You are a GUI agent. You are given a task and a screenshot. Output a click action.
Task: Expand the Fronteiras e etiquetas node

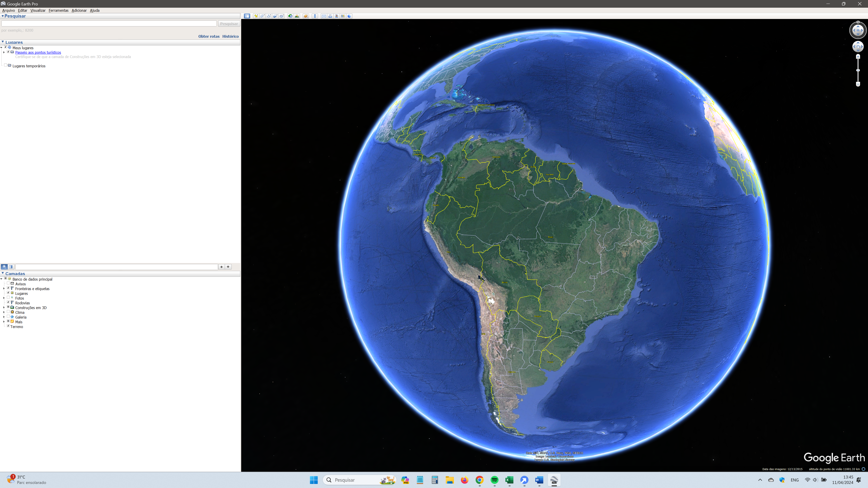point(4,288)
